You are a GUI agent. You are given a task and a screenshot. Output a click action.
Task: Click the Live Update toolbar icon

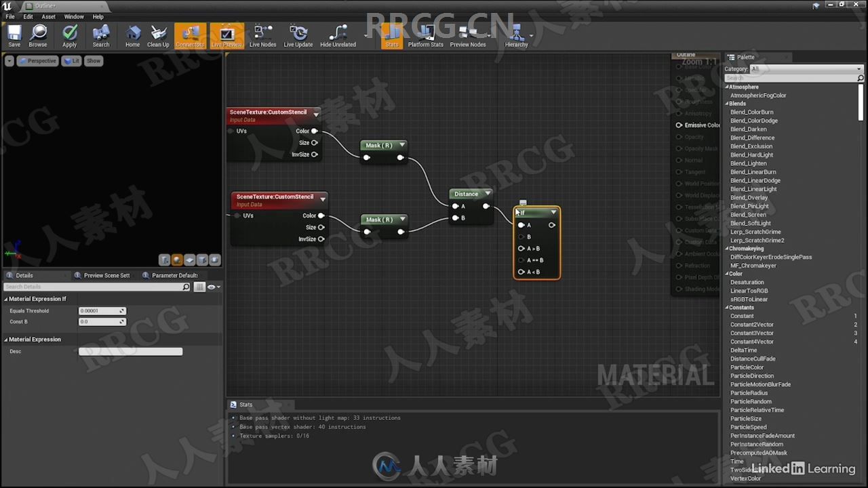(298, 36)
